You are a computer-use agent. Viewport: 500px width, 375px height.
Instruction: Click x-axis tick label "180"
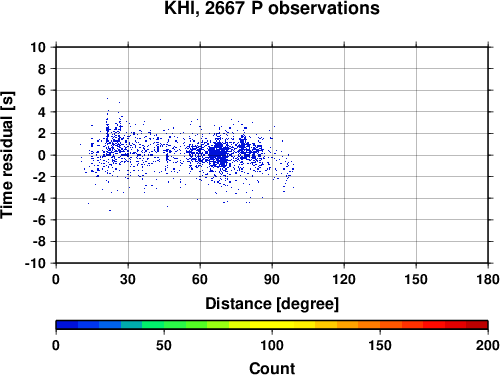(x=488, y=279)
